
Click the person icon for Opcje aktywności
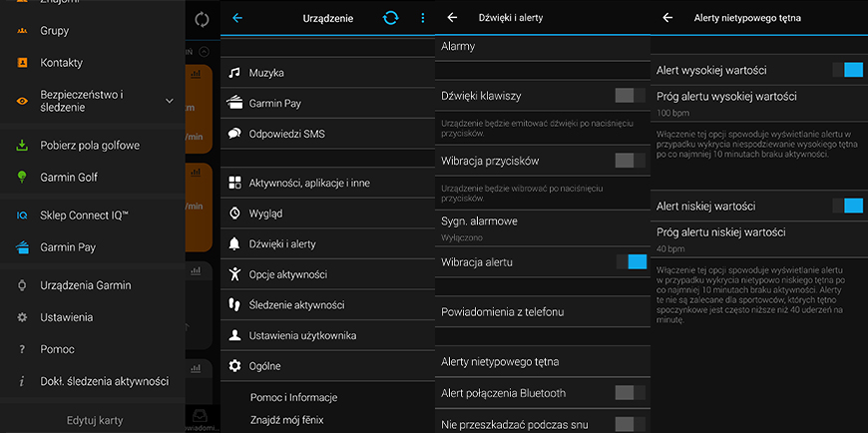[x=234, y=274]
